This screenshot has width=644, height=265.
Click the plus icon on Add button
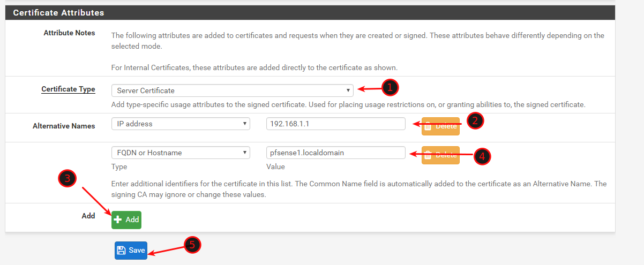pos(118,219)
